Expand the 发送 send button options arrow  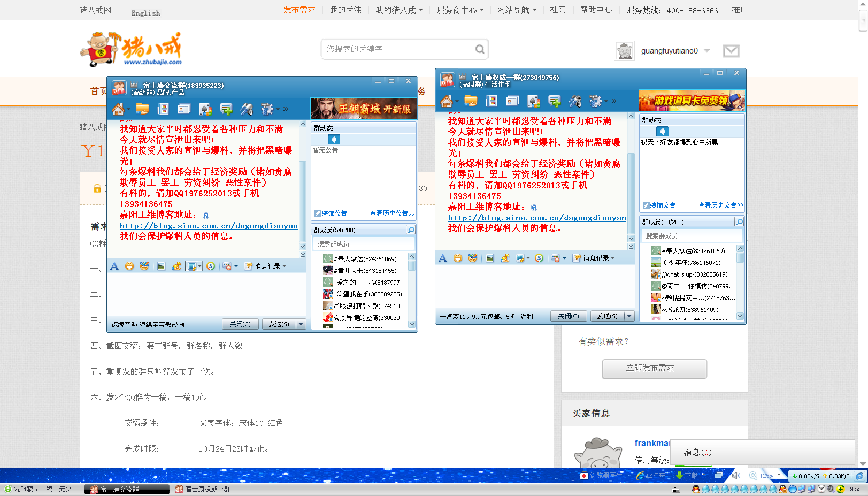point(301,324)
